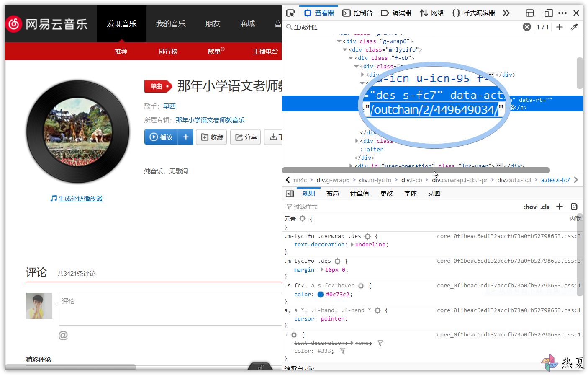Click selector highlighter for .s-fc7 rule
Image resolution: width=588 pixels, height=375 pixels.
click(x=361, y=286)
